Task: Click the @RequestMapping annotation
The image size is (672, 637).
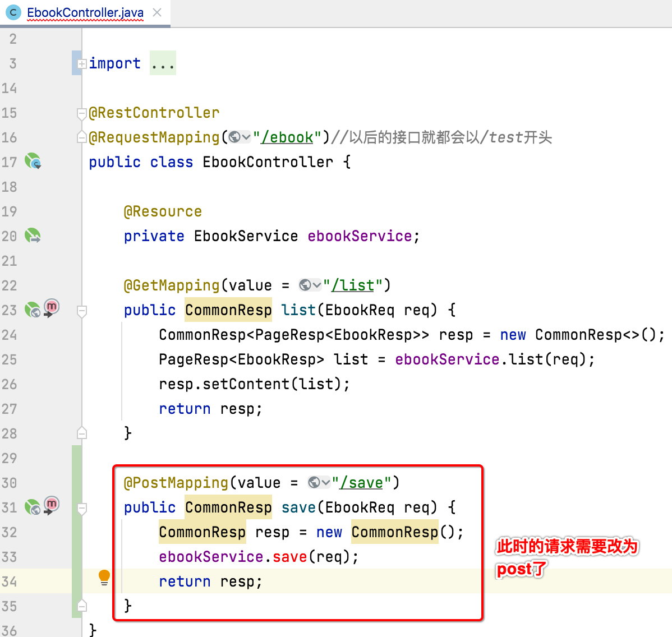Action: (154, 137)
